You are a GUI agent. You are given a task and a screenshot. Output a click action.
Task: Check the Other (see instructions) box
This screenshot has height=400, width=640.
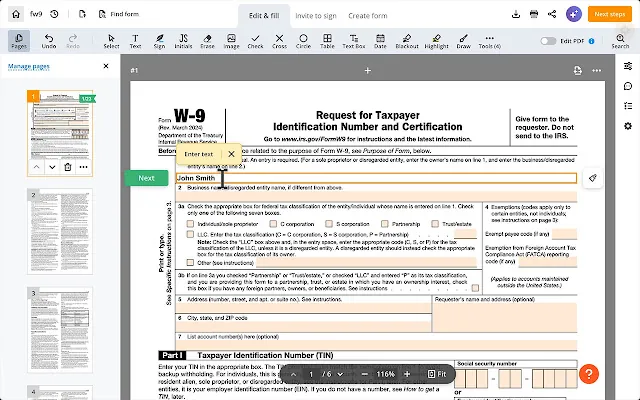click(190, 262)
